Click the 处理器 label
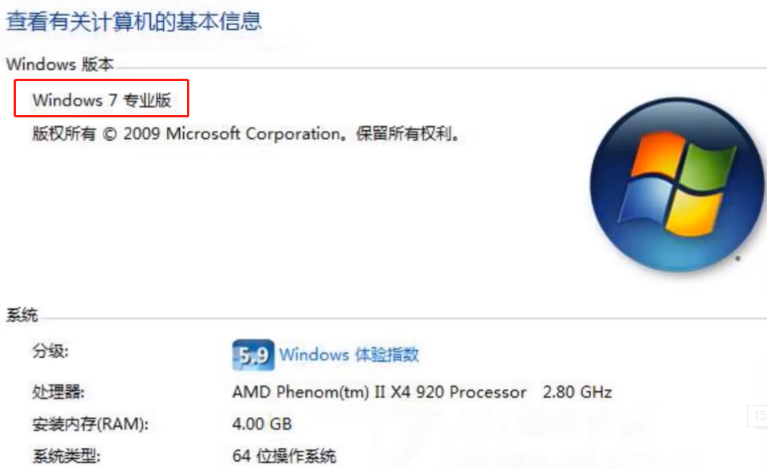Screen dimensions: 768x476 59,391
